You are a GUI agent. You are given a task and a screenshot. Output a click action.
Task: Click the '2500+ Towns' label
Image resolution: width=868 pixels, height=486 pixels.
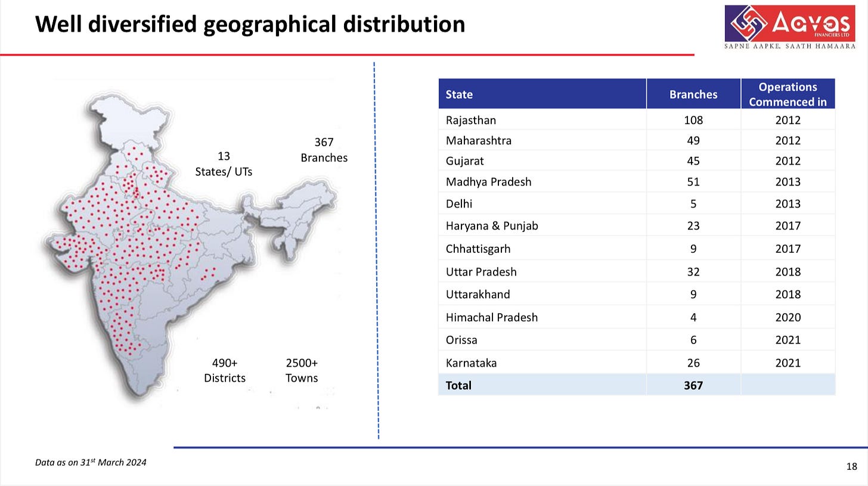(302, 370)
